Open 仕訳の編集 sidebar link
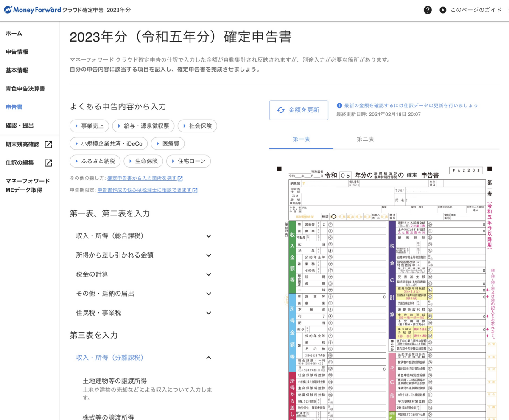The image size is (509, 420). 20,162
